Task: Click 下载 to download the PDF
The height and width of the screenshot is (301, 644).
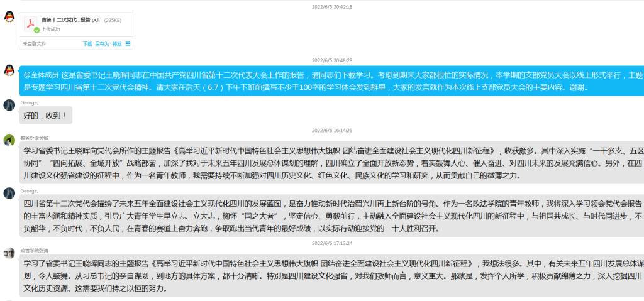Action: click(88, 43)
